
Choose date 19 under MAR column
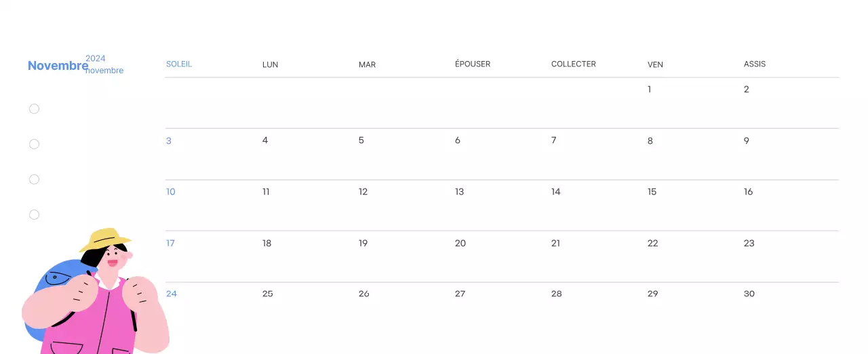point(363,243)
